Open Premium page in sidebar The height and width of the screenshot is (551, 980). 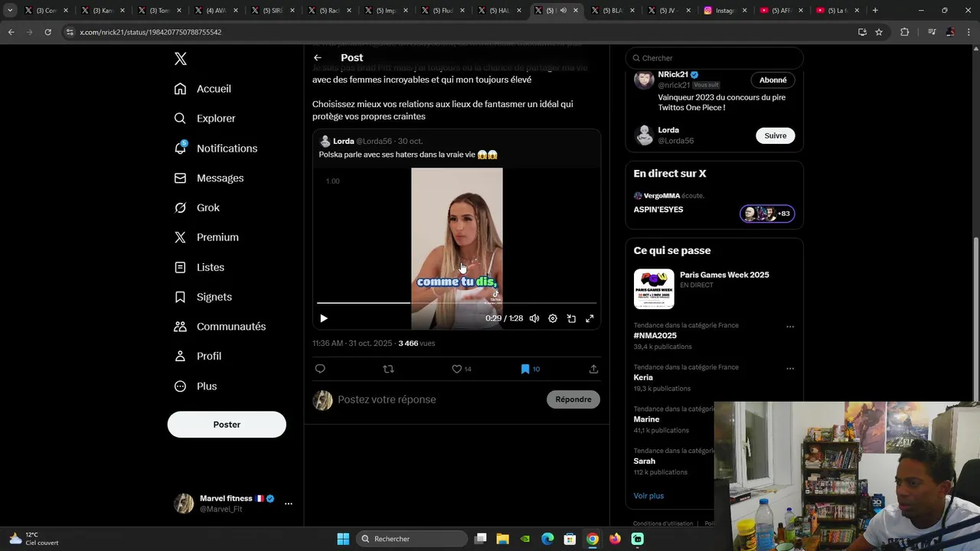[x=206, y=237]
